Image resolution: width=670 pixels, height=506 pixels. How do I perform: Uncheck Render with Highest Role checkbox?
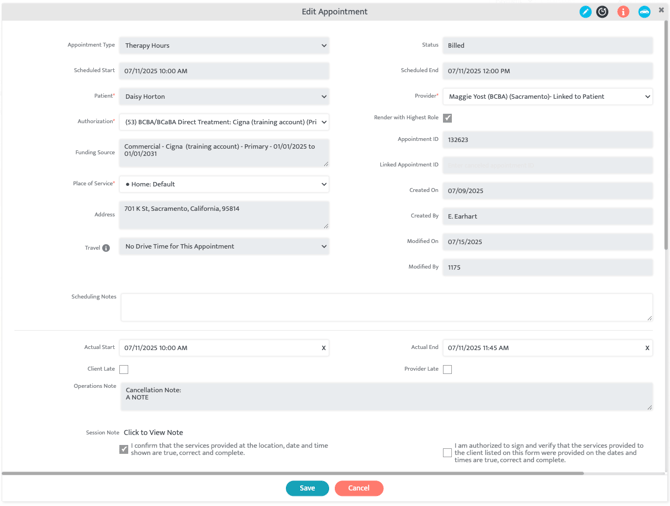click(447, 118)
